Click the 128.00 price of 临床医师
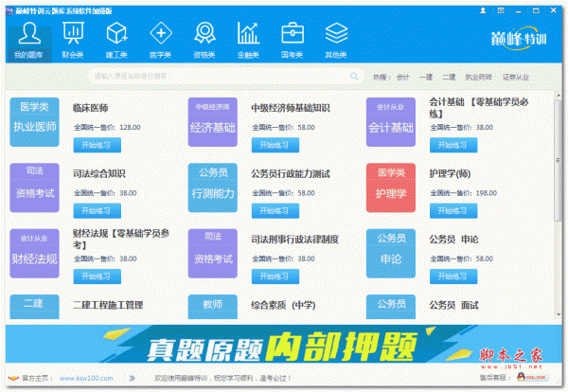Image resolution: width=568 pixels, height=392 pixels. 130,128
